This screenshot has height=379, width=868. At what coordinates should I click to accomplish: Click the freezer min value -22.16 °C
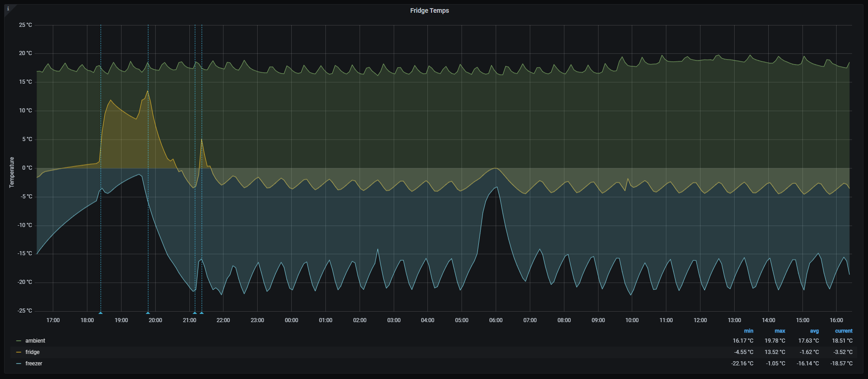(x=742, y=364)
